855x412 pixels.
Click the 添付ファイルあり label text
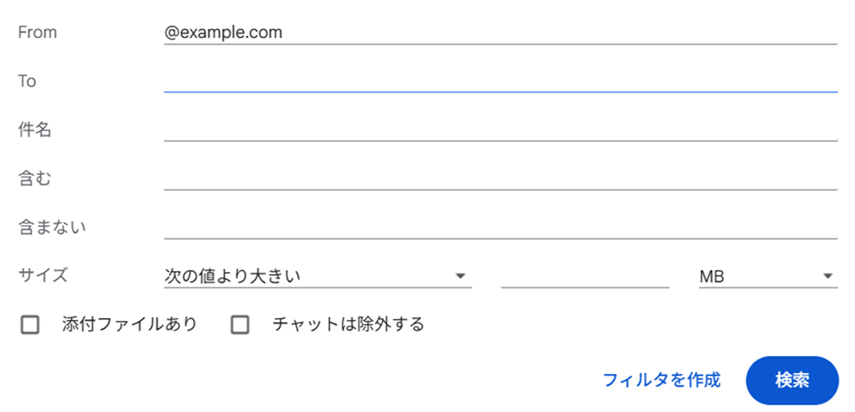click(x=129, y=324)
